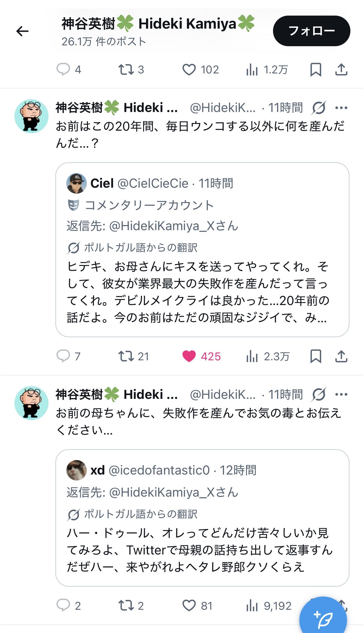Like the post with 81 likes
364x633 pixels.
pyautogui.click(x=189, y=606)
